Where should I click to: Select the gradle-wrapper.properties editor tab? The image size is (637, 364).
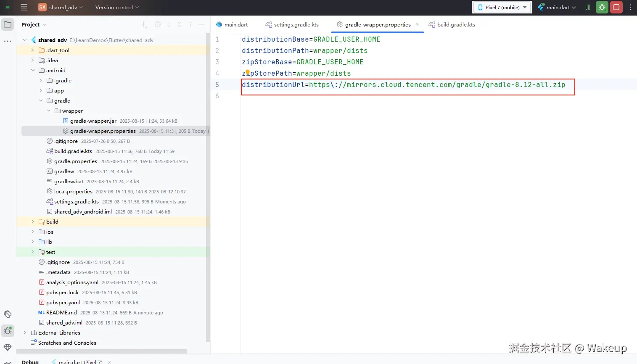click(x=377, y=25)
